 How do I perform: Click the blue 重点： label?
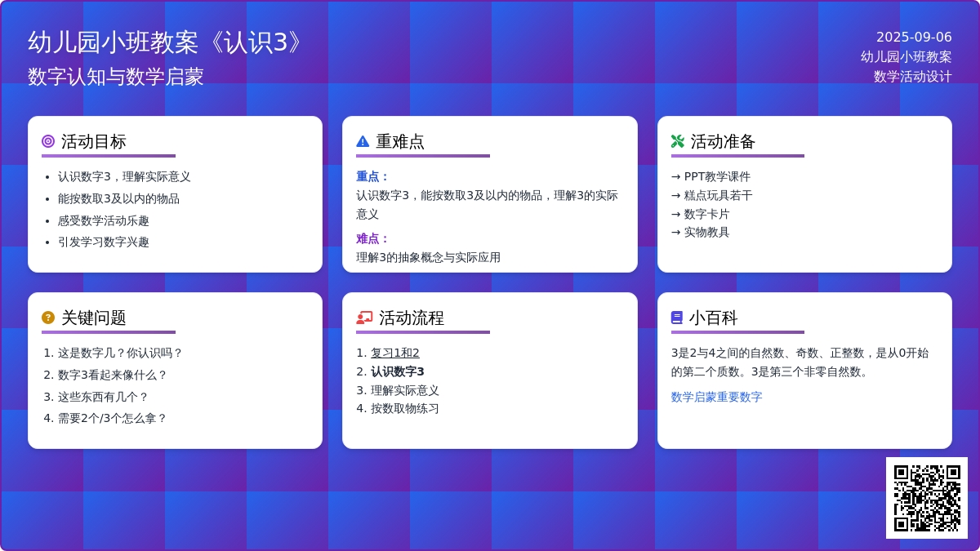pyautogui.click(x=373, y=176)
